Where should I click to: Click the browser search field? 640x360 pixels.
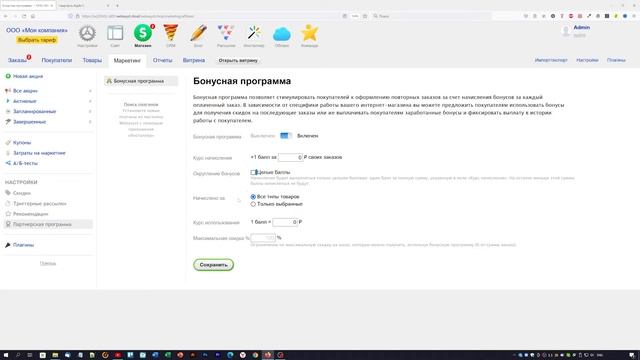click(x=431, y=16)
